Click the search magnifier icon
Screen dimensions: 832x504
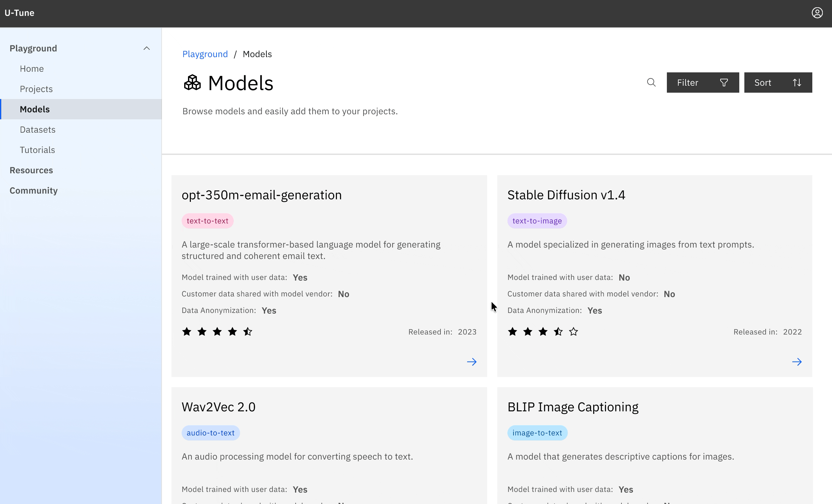pos(651,83)
